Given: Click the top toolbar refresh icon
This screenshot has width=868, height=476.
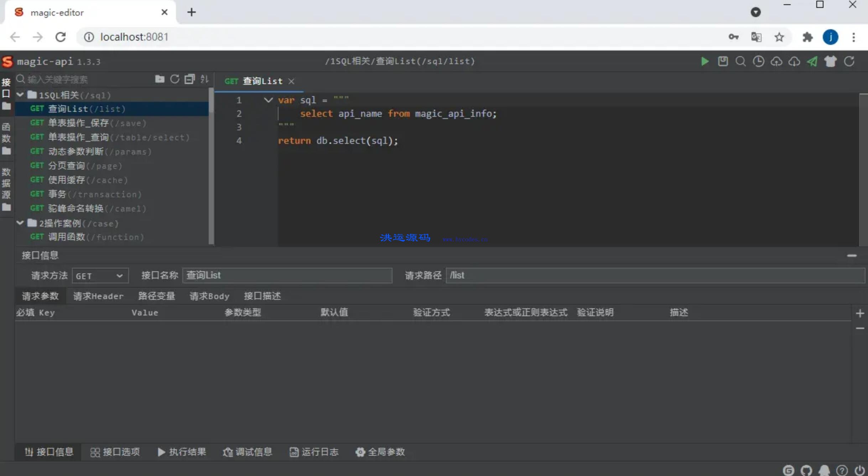Looking at the screenshot, I should pyautogui.click(x=849, y=61).
